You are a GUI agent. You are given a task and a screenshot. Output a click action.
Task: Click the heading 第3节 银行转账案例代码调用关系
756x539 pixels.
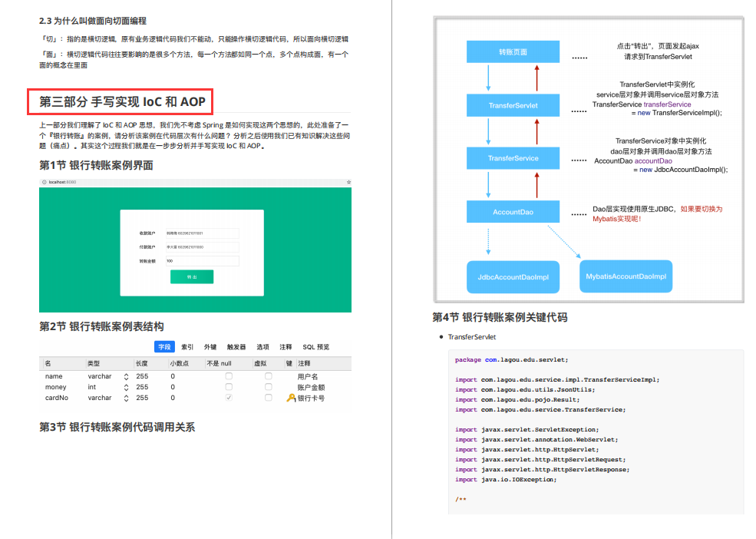tap(117, 427)
